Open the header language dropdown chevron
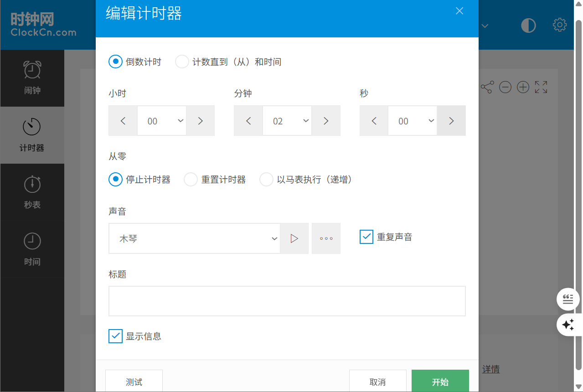Viewport: 583px width, 392px height. click(485, 26)
